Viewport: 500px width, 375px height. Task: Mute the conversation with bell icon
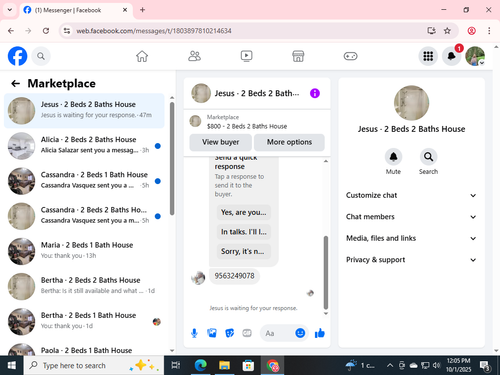(393, 157)
